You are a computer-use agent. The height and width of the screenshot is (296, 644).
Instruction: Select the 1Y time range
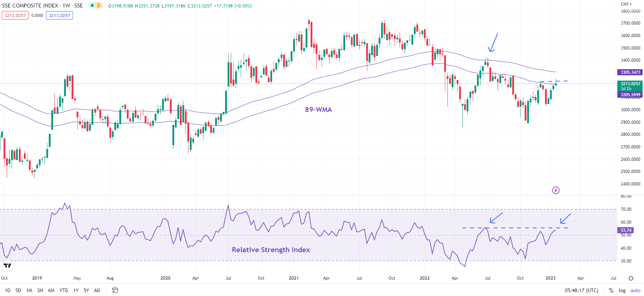click(76, 290)
